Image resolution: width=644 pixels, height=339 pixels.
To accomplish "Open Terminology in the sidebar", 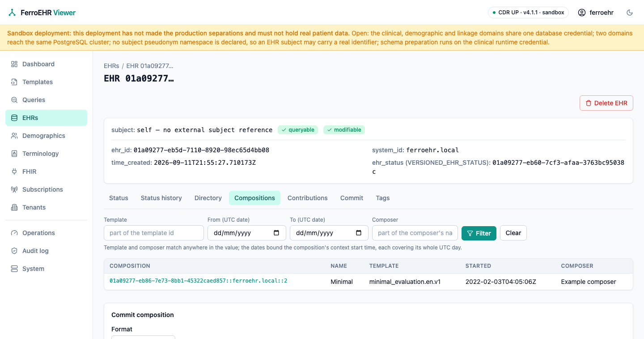I will (x=46, y=154).
